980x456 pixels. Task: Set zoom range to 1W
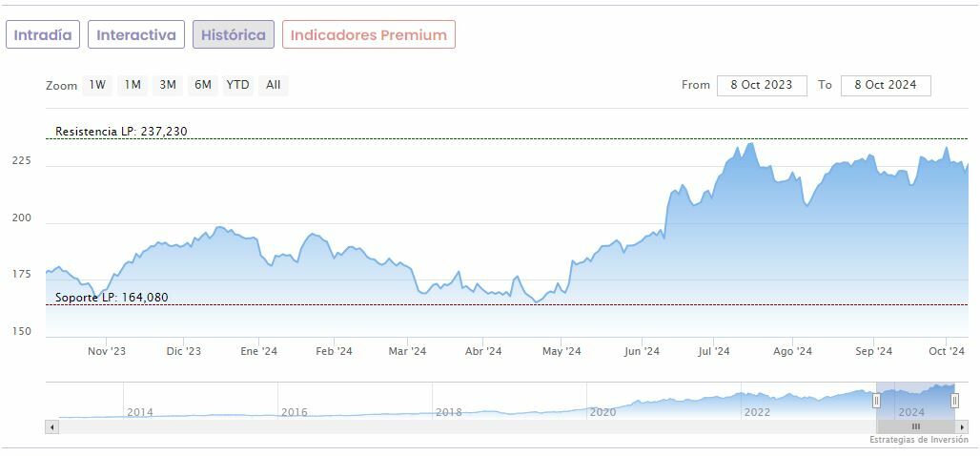pyautogui.click(x=97, y=85)
